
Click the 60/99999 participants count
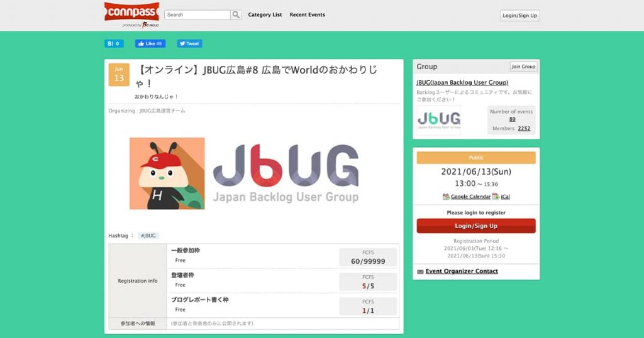click(x=368, y=261)
